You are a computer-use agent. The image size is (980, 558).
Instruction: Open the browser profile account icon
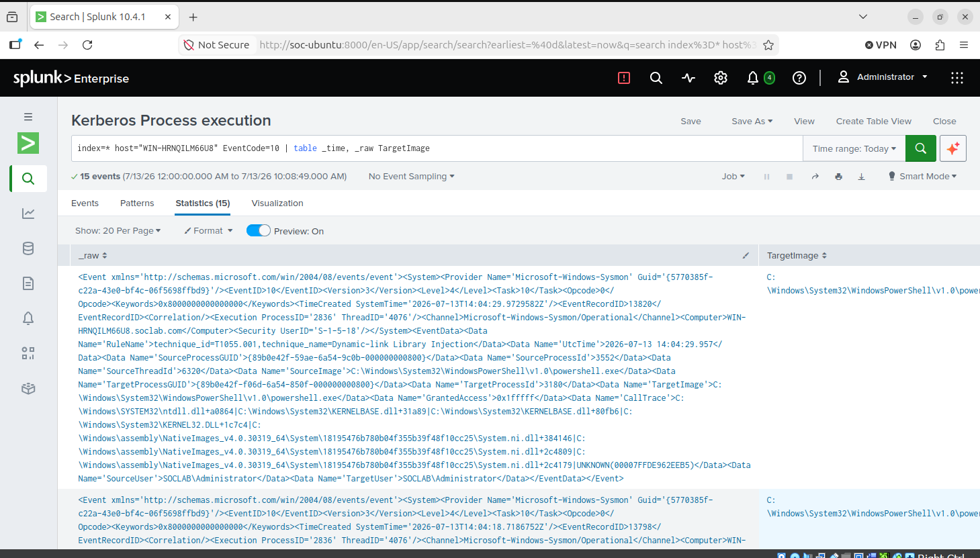(x=916, y=45)
